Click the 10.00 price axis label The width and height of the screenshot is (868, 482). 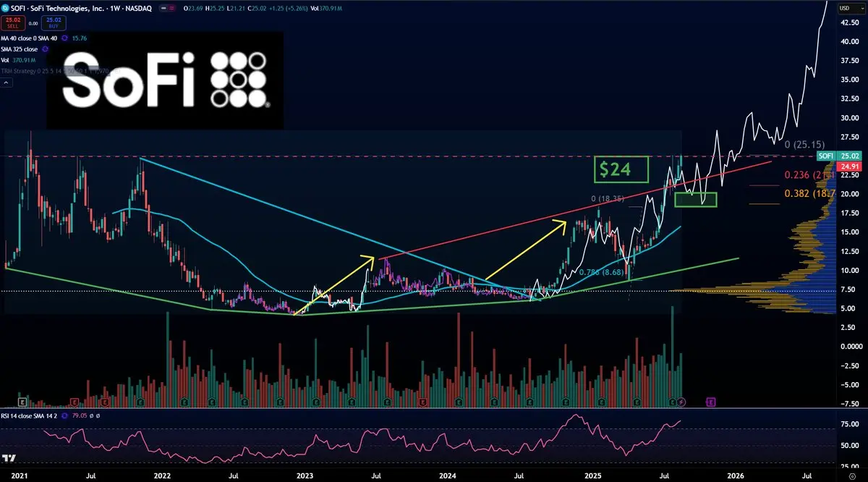[849, 270]
